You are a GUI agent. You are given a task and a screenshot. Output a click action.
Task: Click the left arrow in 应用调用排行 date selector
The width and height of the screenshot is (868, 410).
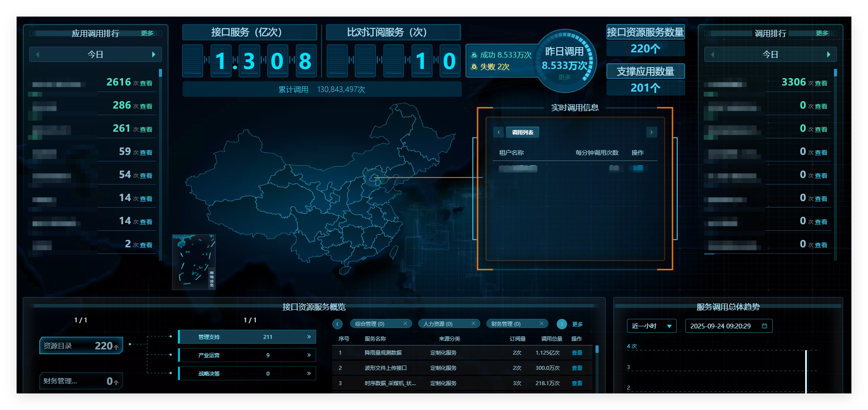click(38, 55)
